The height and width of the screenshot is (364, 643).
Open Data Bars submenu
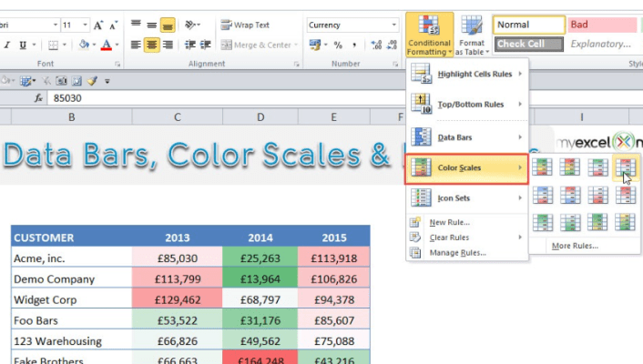tap(467, 137)
